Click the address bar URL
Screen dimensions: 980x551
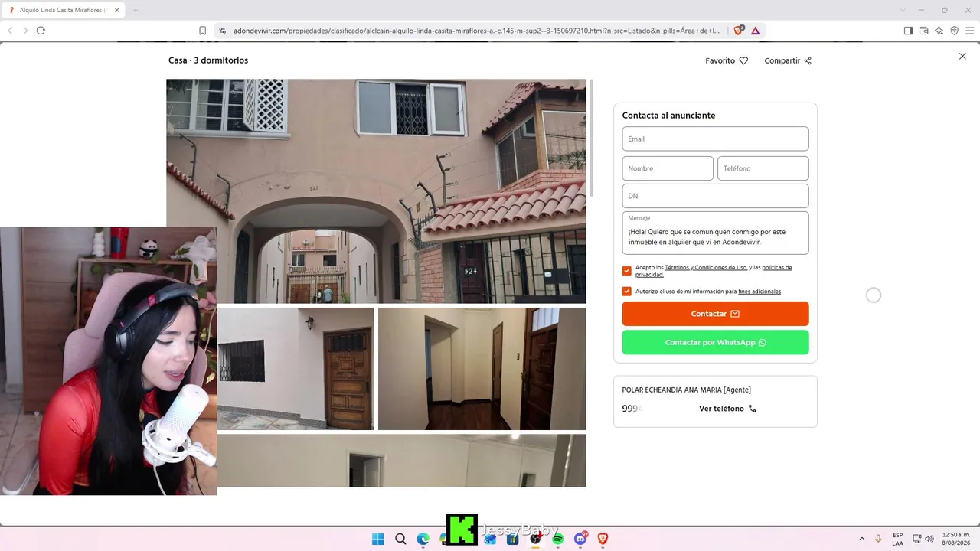click(475, 31)
